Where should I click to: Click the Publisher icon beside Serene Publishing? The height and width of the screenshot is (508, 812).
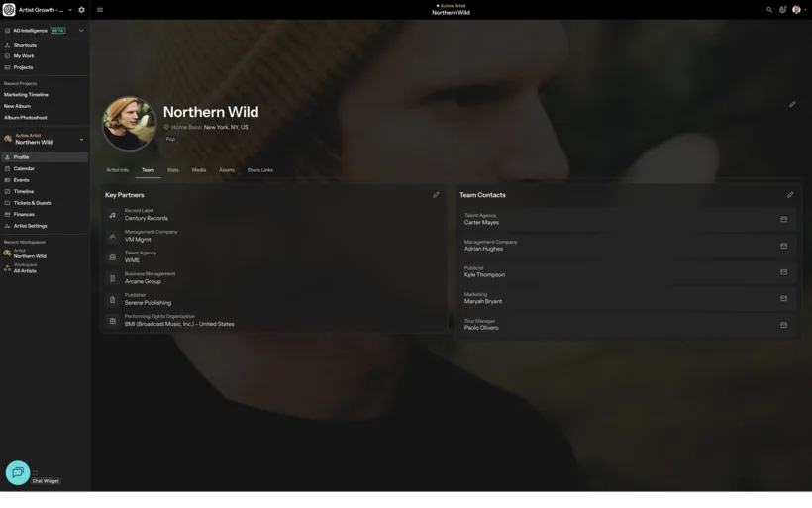point(112,300)
